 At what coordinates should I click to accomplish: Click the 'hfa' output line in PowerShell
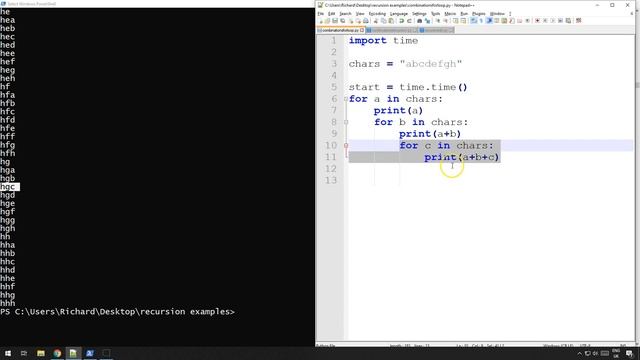[x=7, y=95]
